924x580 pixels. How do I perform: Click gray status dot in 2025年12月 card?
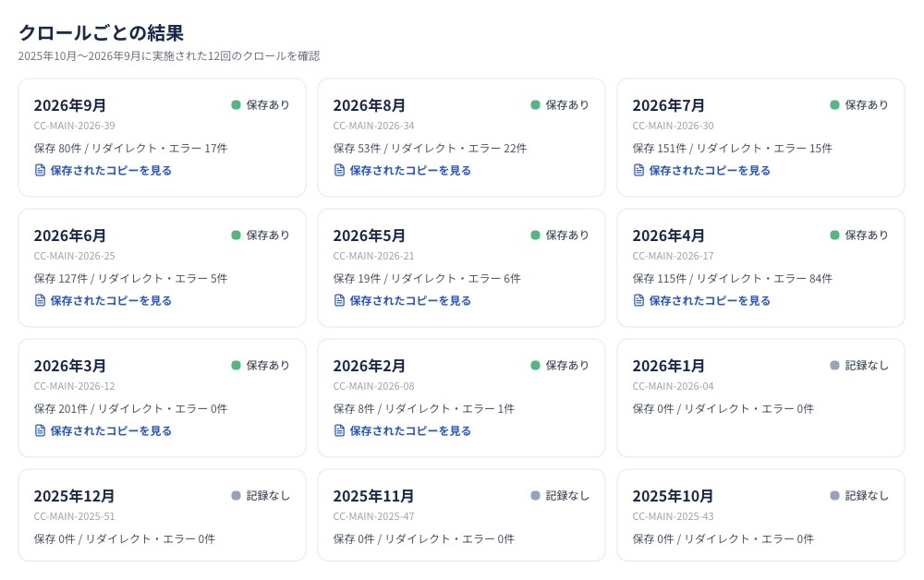coord(237,495)
